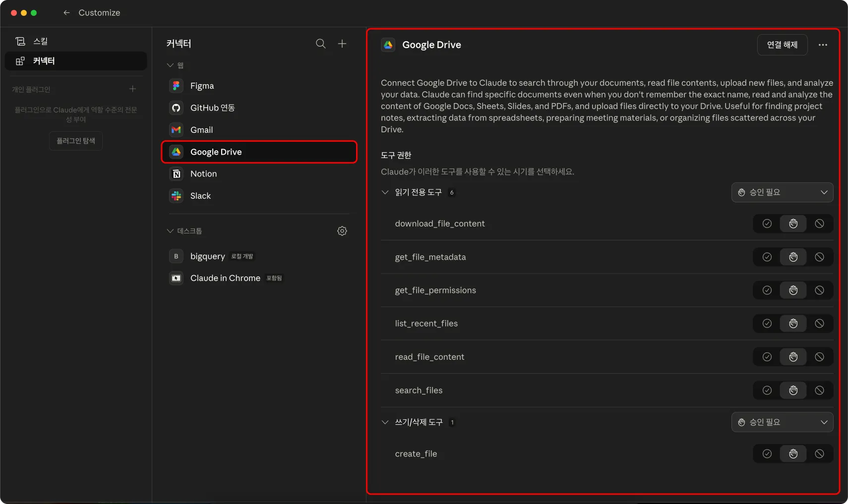
Task: Set get_file_metadata to needs approval hand
Action: (x=793, y=257)
